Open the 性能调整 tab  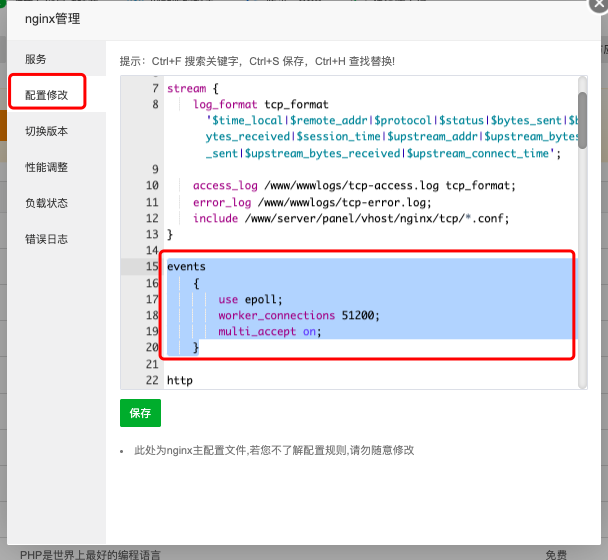coord(47,167)
